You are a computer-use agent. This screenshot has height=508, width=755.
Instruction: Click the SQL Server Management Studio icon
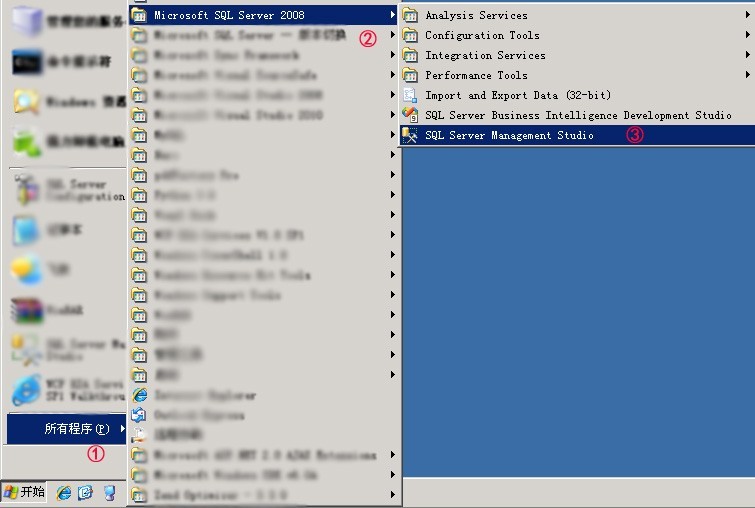410,135
